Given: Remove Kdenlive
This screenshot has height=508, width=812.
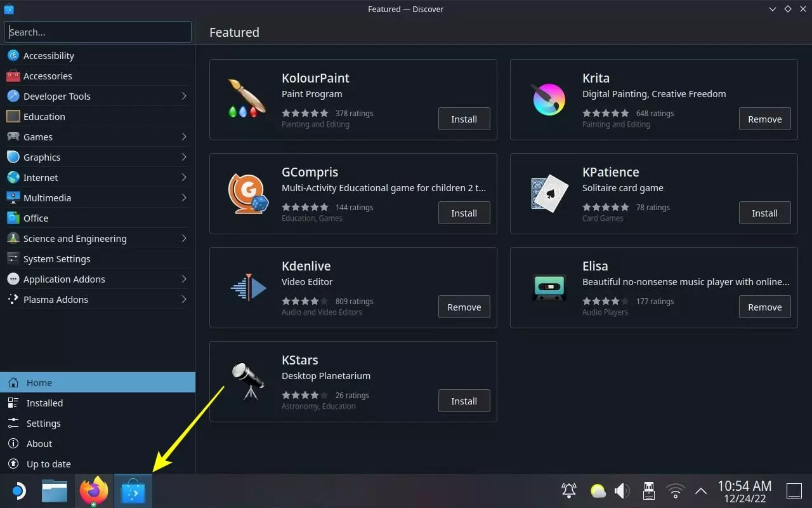Looking at the screenshot, I should (x=464, y=307).
